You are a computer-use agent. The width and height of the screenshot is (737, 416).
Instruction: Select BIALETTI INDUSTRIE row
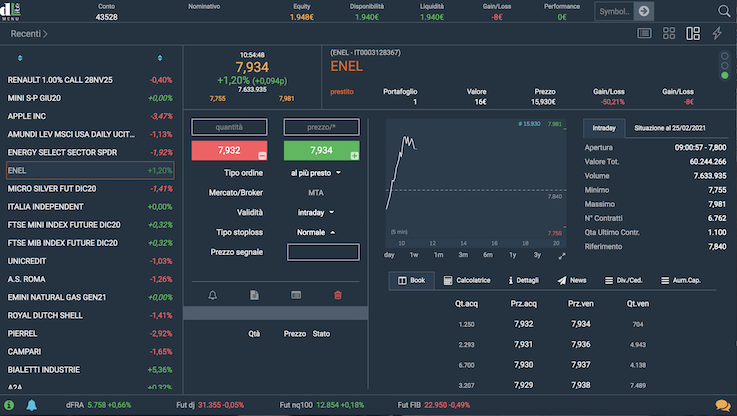click(x=90, y=370)
